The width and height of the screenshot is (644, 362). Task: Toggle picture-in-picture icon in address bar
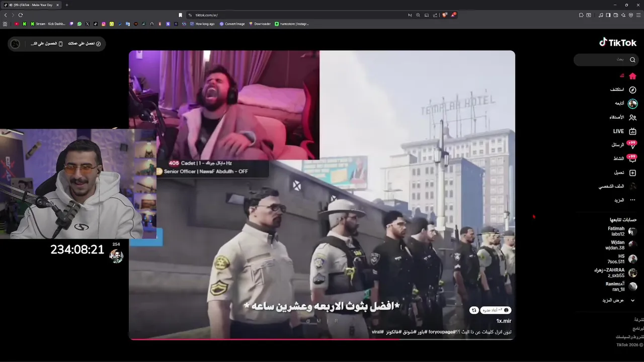click(x=427, y=15)
